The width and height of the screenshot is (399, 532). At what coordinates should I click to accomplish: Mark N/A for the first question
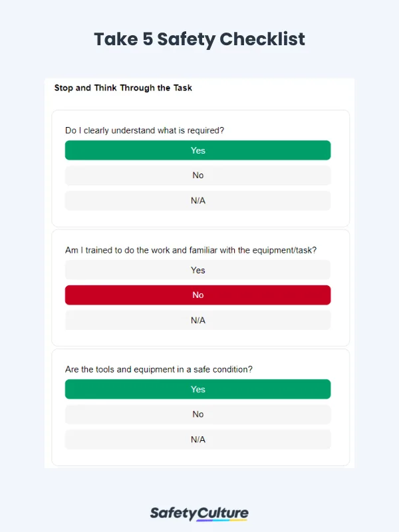tap(198, 200)
